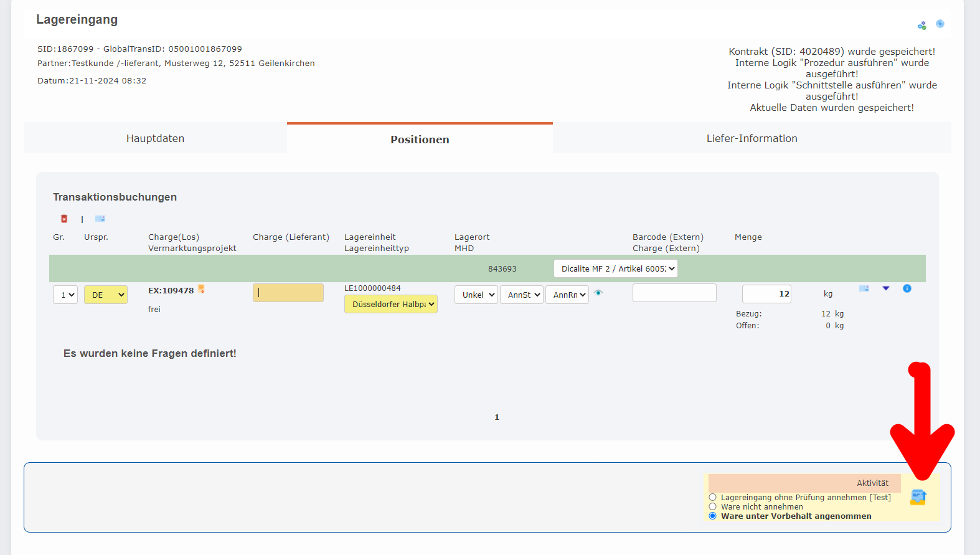The height and width of the screenshot is (555, 980).
Task: Open the AnnSt dropdown
Action: pyautogui.click(x=522, y=295)
